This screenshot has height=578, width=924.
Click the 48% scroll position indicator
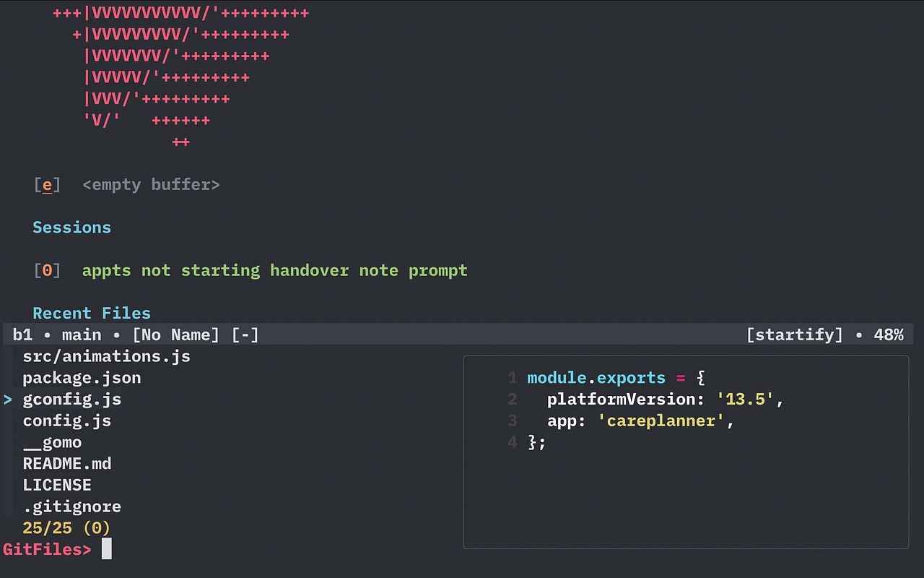click(x=890, y=335)
